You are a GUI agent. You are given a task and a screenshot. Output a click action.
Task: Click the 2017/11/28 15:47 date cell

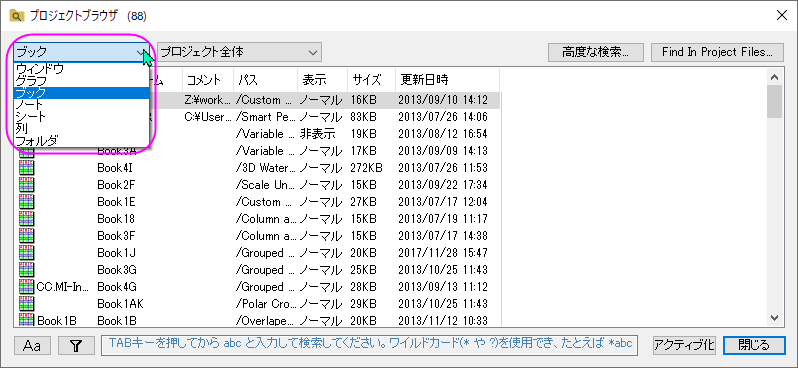coord(443,252)
